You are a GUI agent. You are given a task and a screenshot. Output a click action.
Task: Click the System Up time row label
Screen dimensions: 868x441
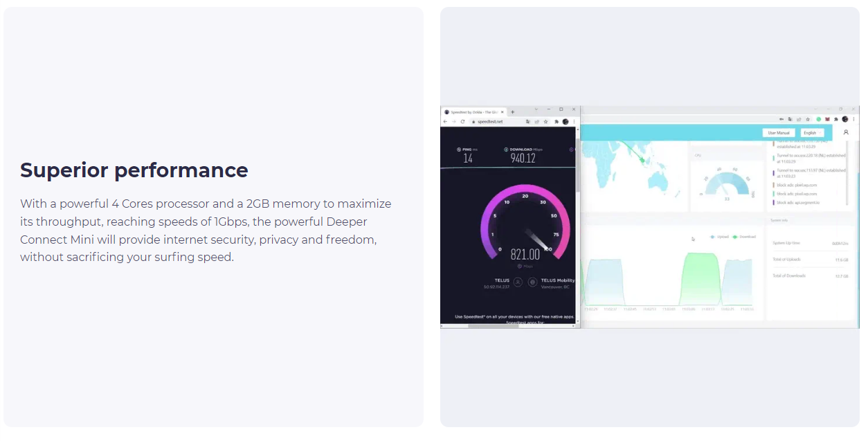[x=786, y=243]
